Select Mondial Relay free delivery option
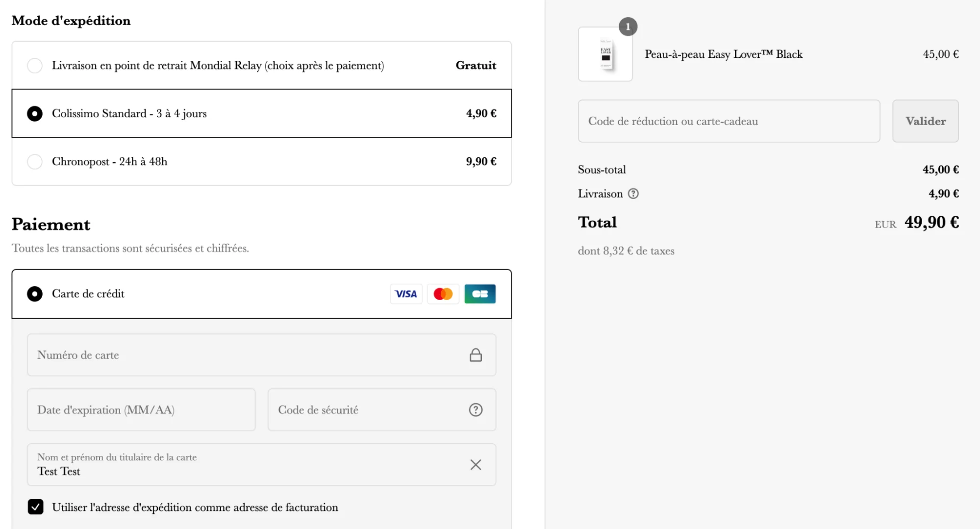This screenshot has width=980, height=529. (x=35, y=65)
